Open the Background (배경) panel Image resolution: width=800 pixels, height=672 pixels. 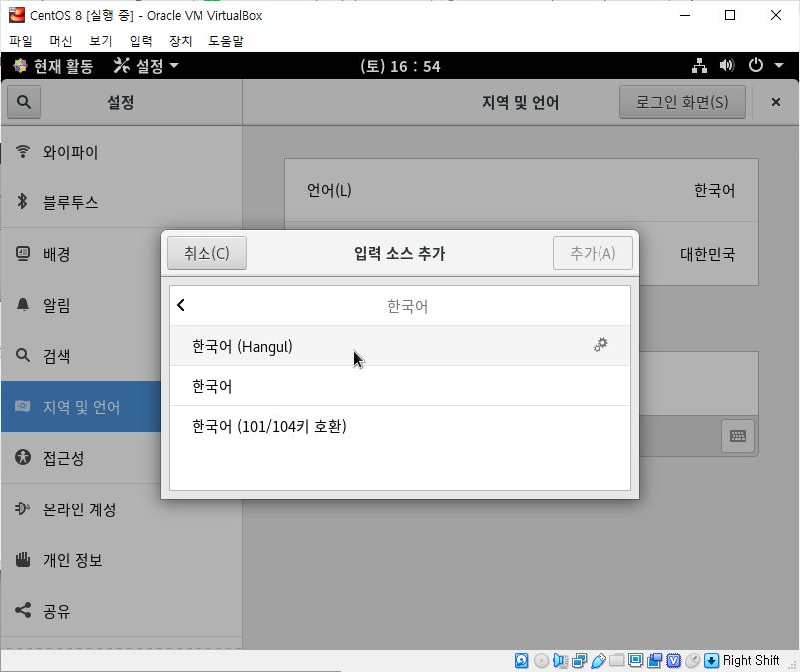point(81,254)
